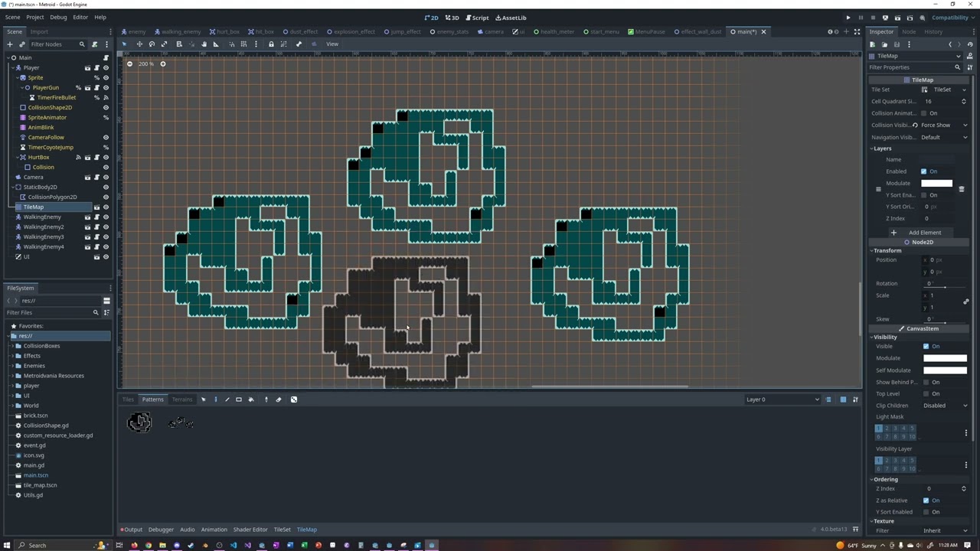Toggle visibility of HurtBox node
Image resolution: width=980 pixels, height=551 pixels.
106,157
